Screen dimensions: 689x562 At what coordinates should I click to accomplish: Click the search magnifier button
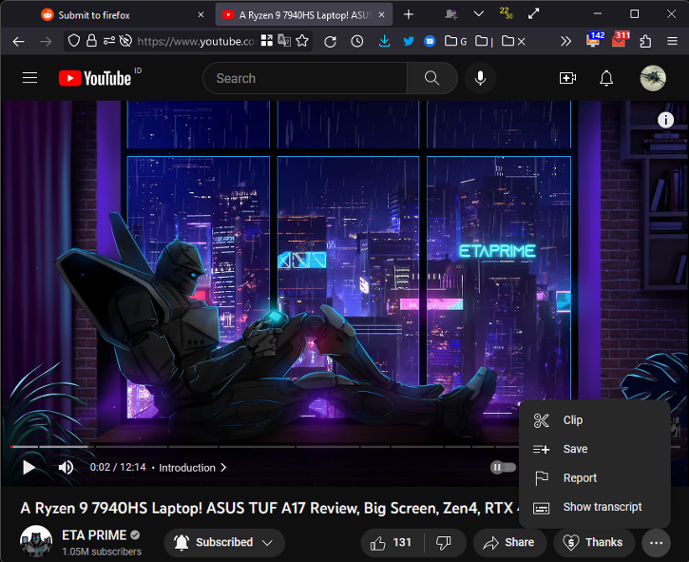point(432,78)
